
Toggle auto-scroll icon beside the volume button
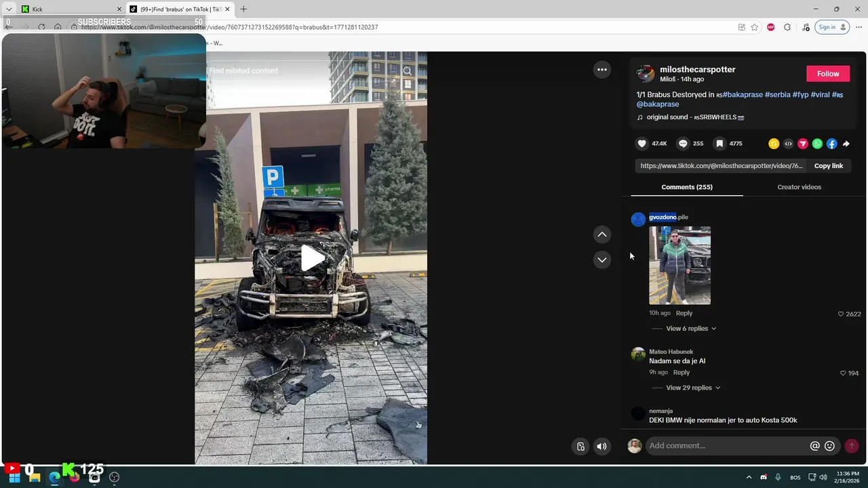580,446
